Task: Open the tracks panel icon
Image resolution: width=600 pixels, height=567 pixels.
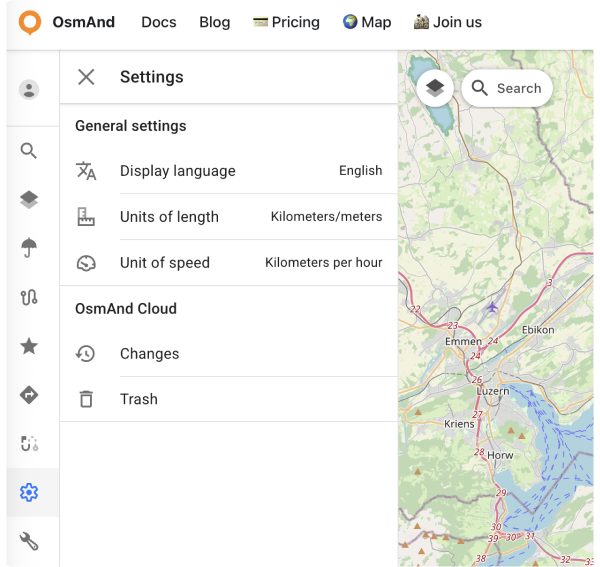Action: coord(29,297)
